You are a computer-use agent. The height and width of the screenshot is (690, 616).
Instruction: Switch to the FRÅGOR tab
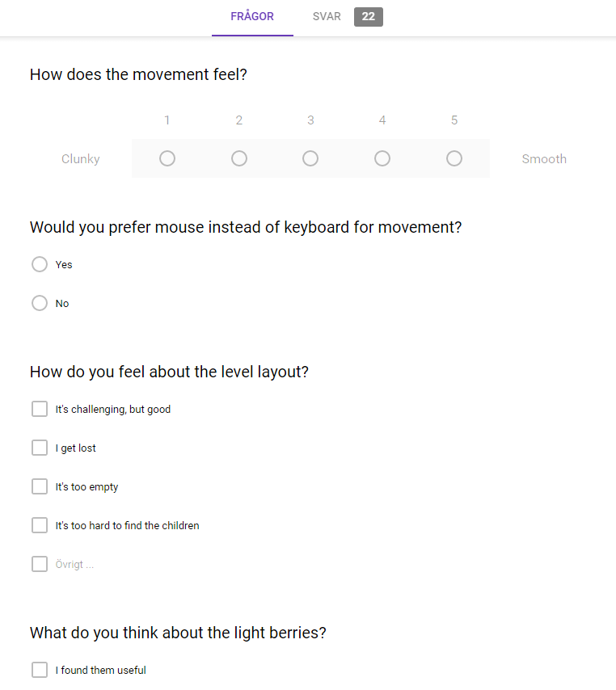click(x=251, y=16)
